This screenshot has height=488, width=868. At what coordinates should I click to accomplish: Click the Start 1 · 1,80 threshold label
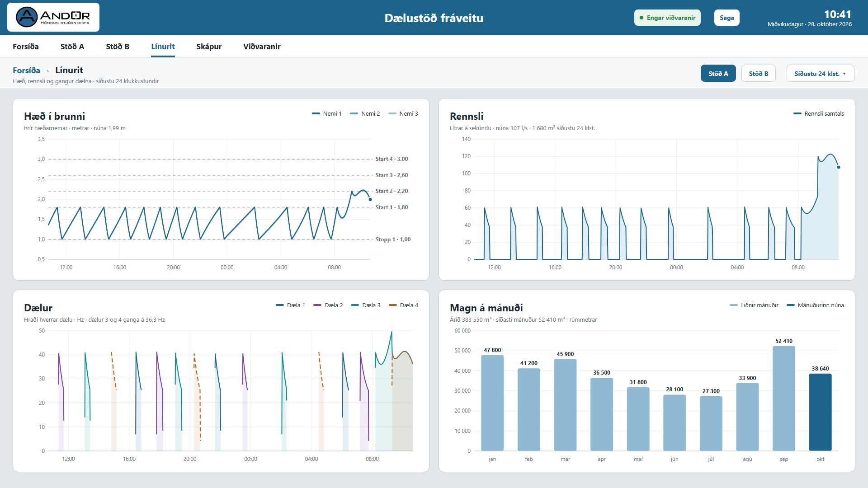point(392,207)
